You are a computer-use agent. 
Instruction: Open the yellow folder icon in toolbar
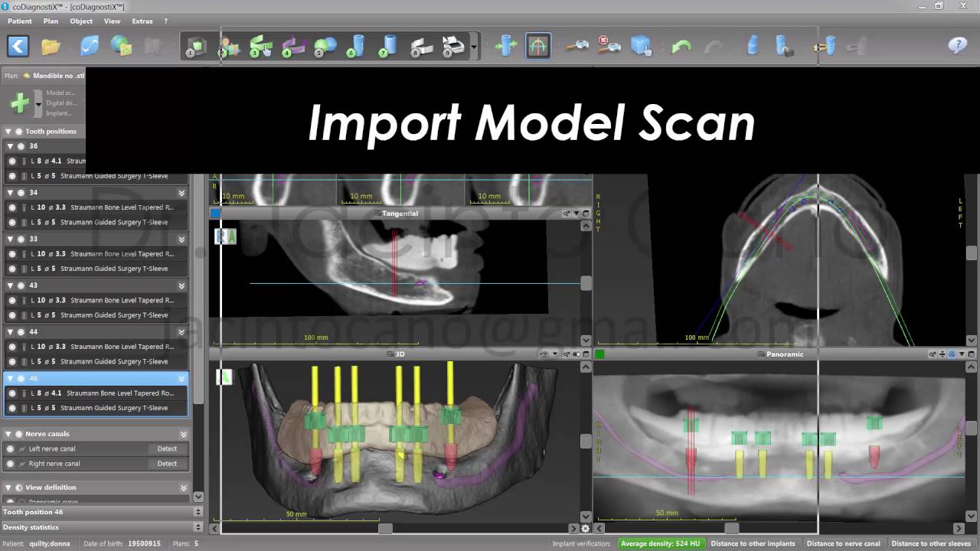coord(51,47)
